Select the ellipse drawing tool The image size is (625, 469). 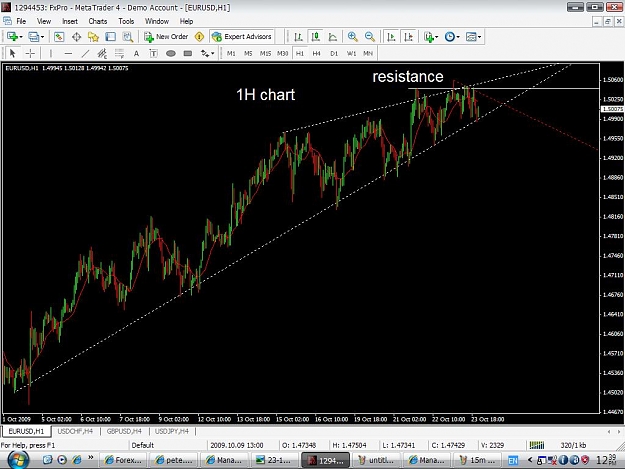pyautogui.click(x=171, y=53)
